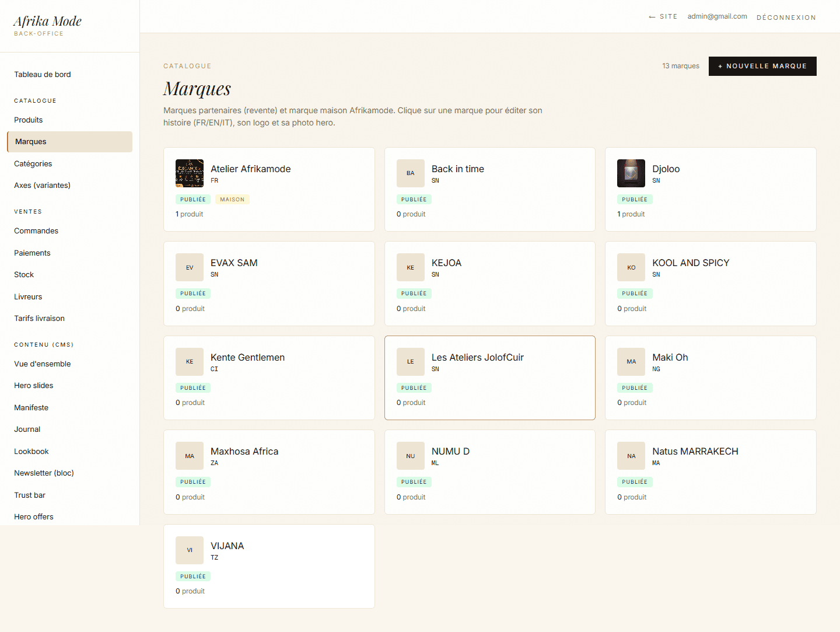The width and height of the screenshot is (840, 632).
Task: Open Hero offers in the sidebar
Action: [x=69, y=517]
